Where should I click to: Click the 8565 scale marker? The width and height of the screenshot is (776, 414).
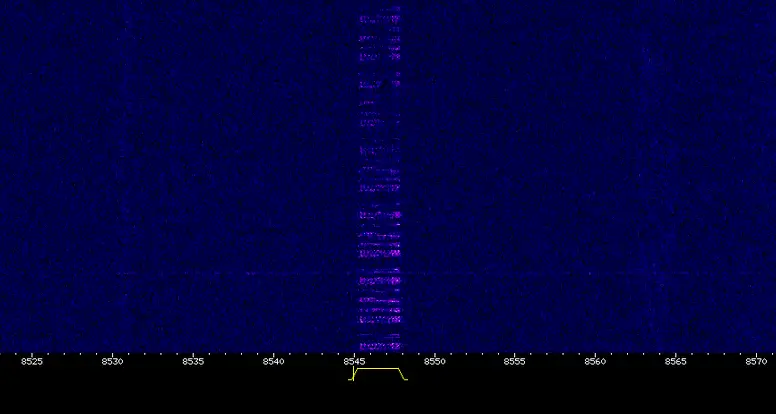point(676,361)
